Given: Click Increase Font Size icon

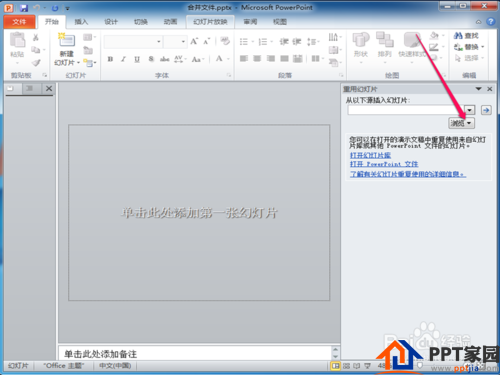Looking at the screenshot, I should coord(194,41).
